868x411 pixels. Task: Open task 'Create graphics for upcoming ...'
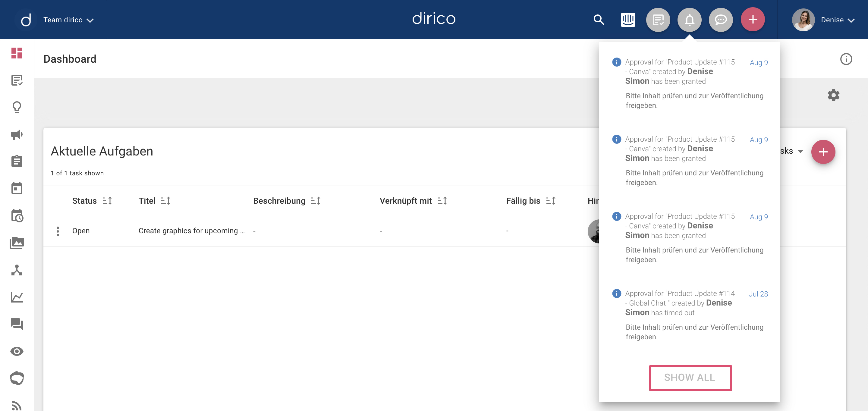coord(191,231)
